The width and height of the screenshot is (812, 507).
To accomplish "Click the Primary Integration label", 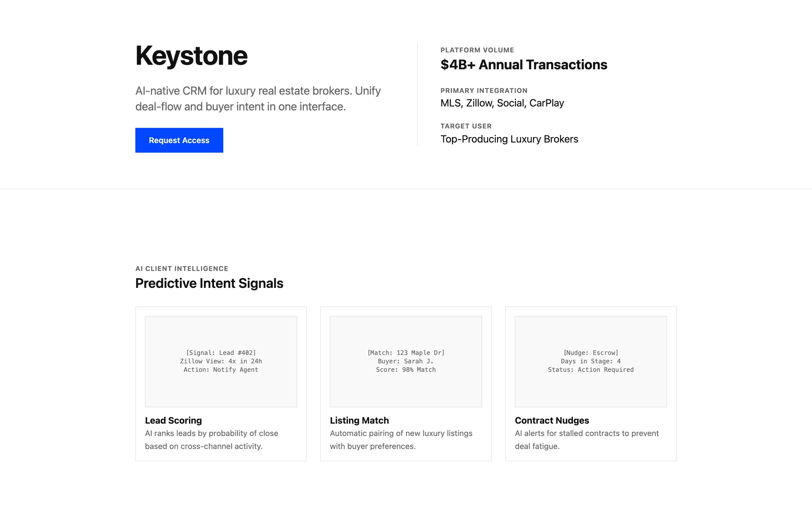I will click(x=484, y=90).
